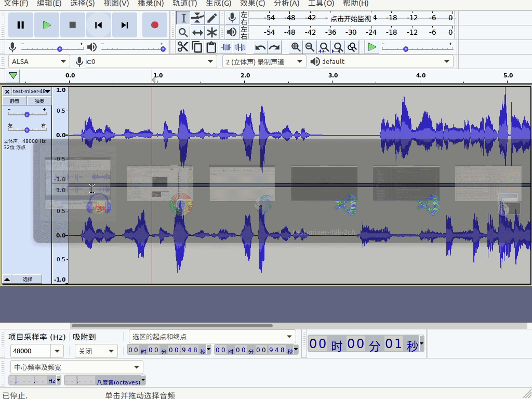Start playback with the green Play button
Image resolution: width=532 pixels, height=399 pixels.
(x=47, y=25)
